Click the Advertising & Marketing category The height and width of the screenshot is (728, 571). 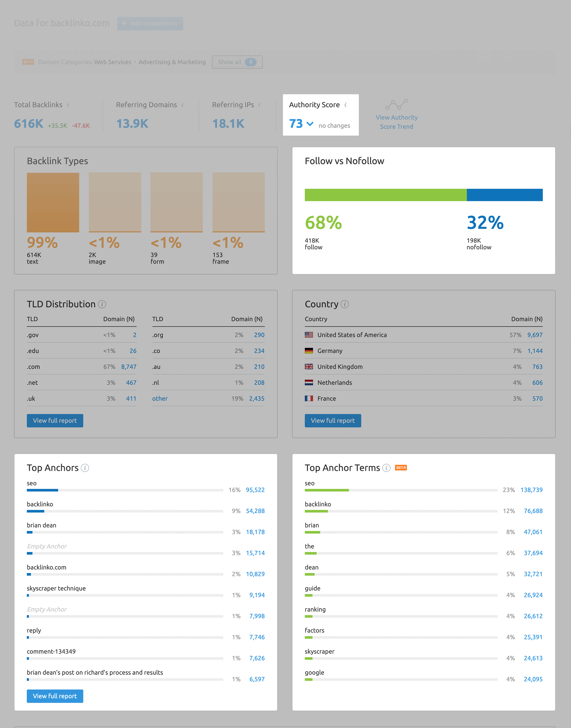point(171,61)
